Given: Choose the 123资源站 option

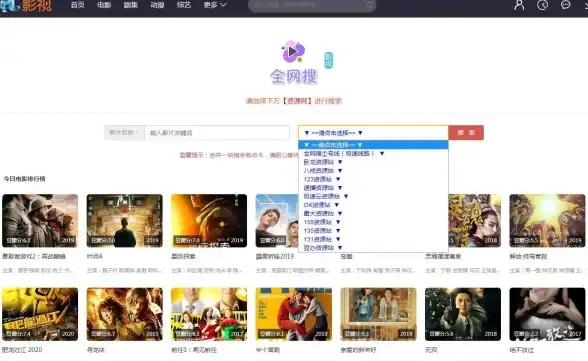Looking at the screenshot, I should 373,179.
